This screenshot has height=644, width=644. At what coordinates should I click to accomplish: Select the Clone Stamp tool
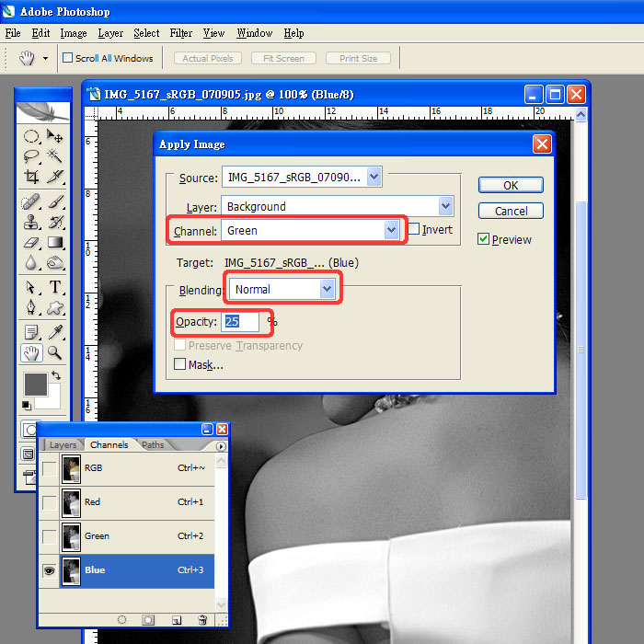tap(31, 222)
